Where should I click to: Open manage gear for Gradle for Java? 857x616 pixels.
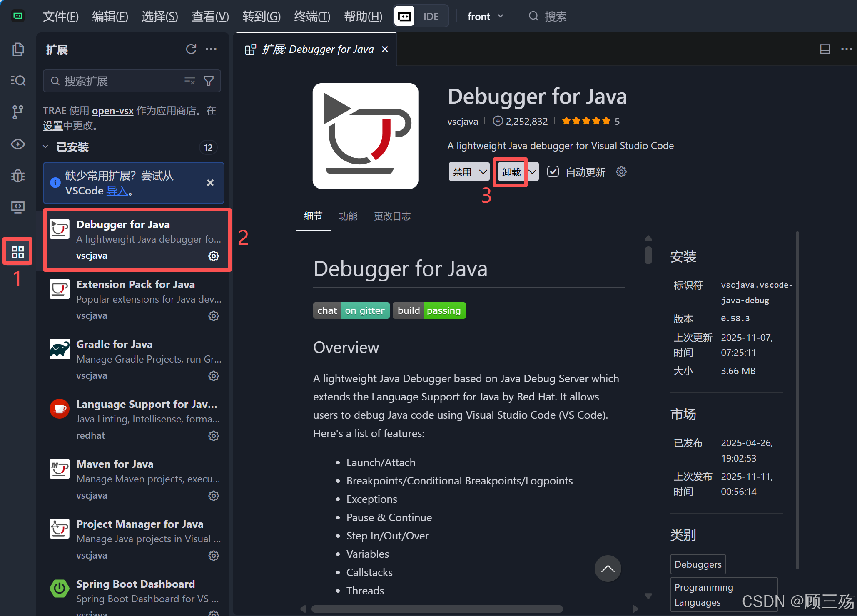point(214,376)
